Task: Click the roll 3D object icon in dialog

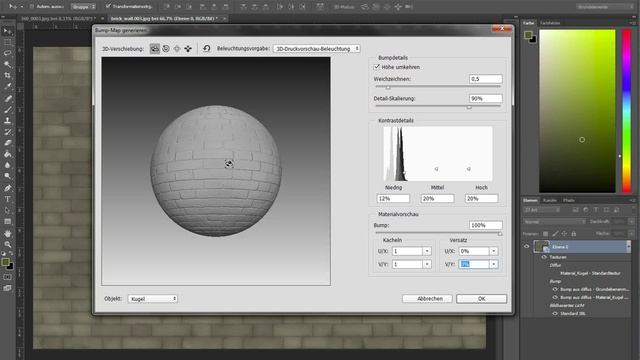Action: 166,49
